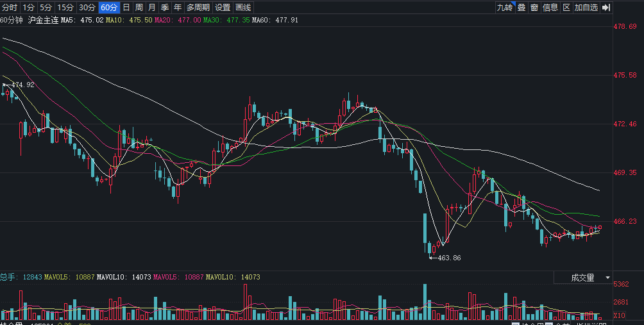The width and height of the screenshot is (644, 325).
Task: Open the 信息 info panel
Action: pyautogui.click(x=550, y=8)
